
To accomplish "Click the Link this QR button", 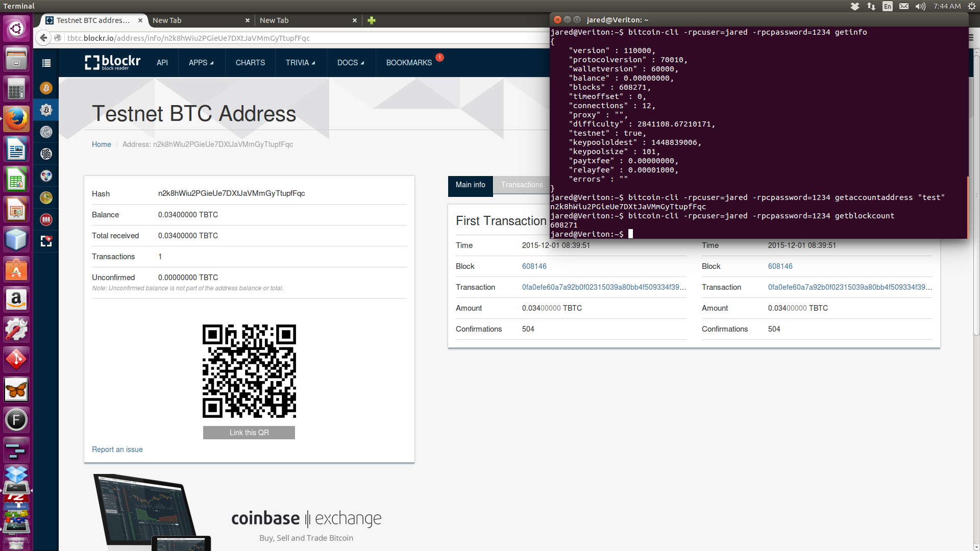I will (249, 433).
